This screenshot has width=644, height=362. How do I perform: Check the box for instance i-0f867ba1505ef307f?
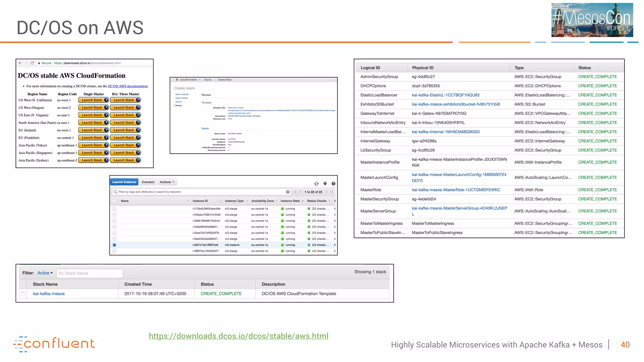tap(114, 251)
